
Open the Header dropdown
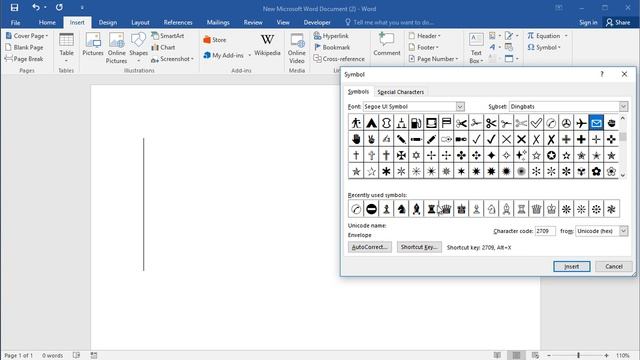point(424,36)
